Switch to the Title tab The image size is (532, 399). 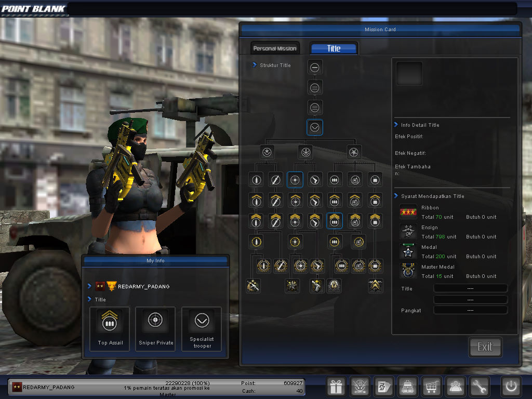tap(334, 48)
